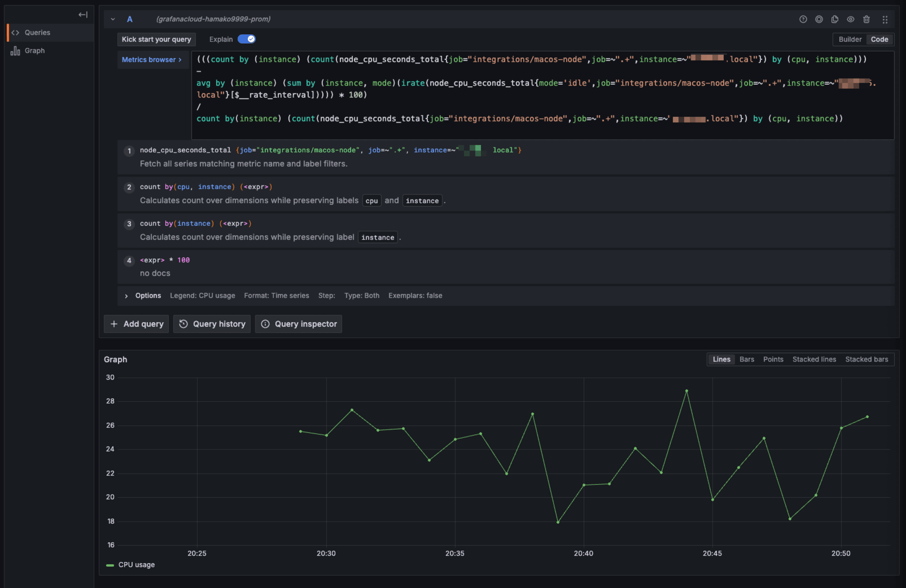Delete query A with the trash icon
The width and height of the screenshot is (906, 588).
[867, 19]
